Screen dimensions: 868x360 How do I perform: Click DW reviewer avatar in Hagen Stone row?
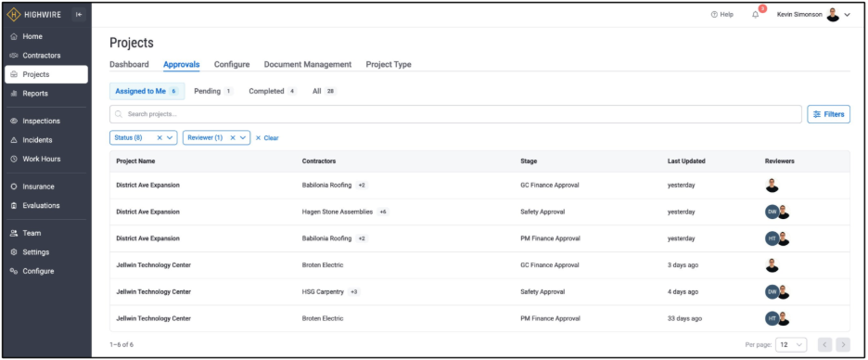click(x=772, y=212)
